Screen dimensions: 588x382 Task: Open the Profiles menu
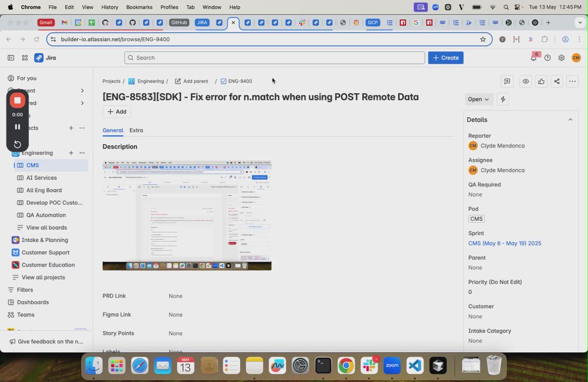click(169, 7)
